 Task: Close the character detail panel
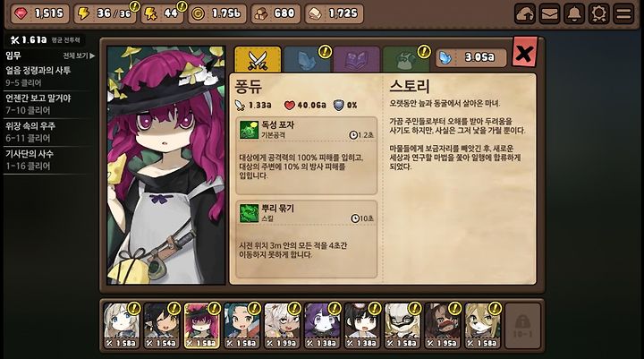pyautogui.click(x=524, y=52)
